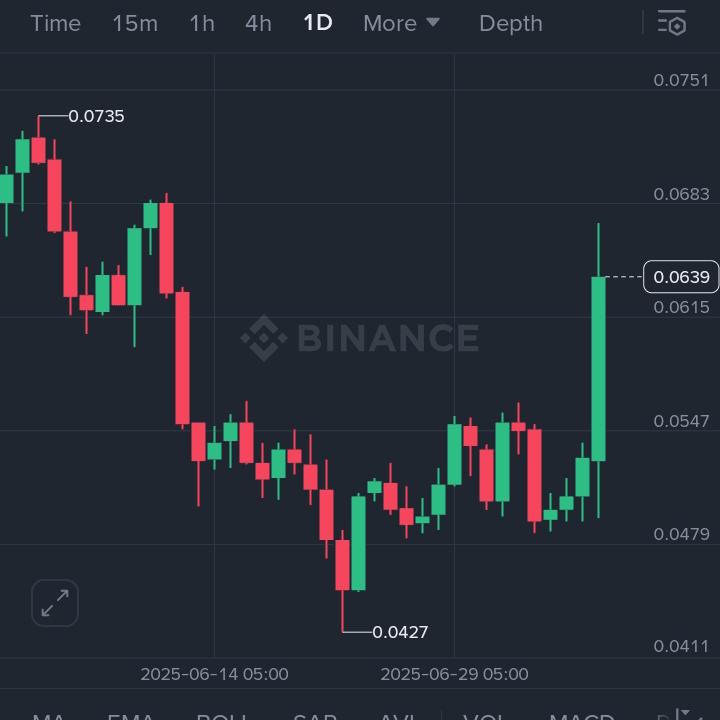Viewport: 720px width, 720px height.
Task: Enable the EMA indicator
Action: [x=131, y=714]
